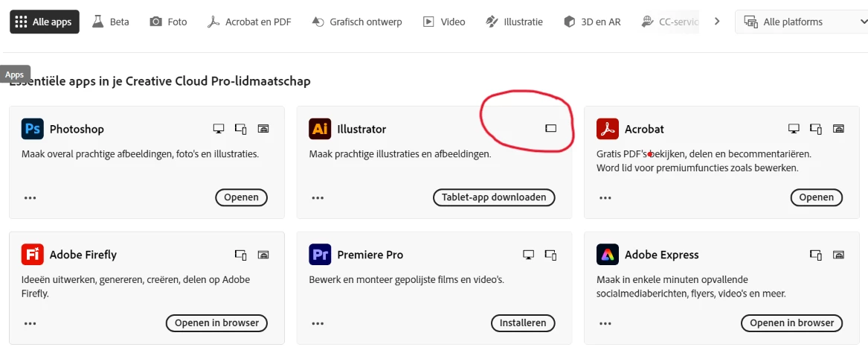The height and width of the screenshot is (356, 868).
Task: Expand the Alle platforms dropdown
Action: [x=802, y=22]
